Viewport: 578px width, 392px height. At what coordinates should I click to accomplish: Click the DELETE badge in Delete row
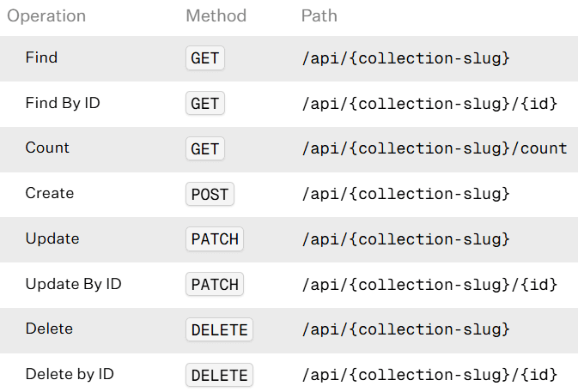click(x=219, y=330)
